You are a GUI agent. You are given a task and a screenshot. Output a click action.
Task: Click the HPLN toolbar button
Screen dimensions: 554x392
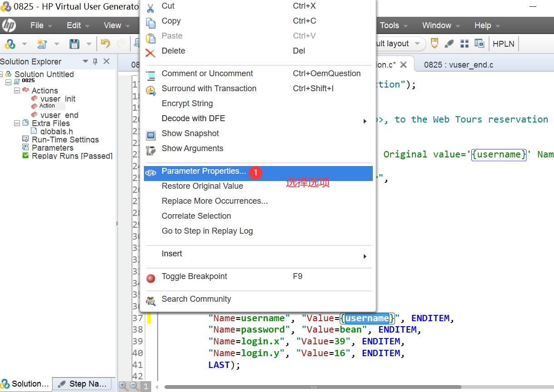(x=504, y=44)
